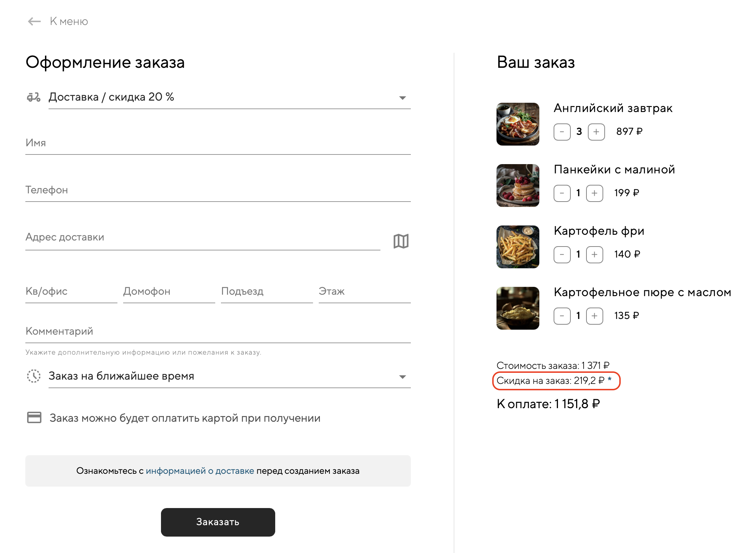Image resolution: width=756 pixels, height=553 pixels.
Task: Click into the Телефон field
Action: click(x=218, y=191)
